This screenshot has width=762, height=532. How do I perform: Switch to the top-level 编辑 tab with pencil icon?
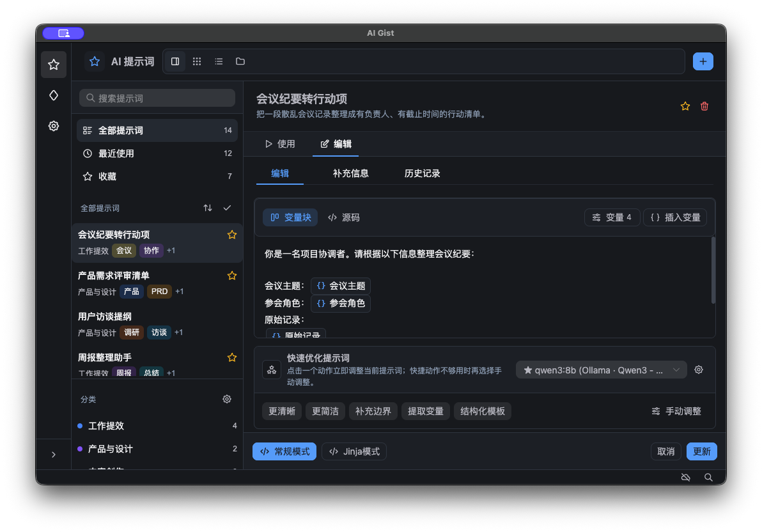(x=336, y=144)
